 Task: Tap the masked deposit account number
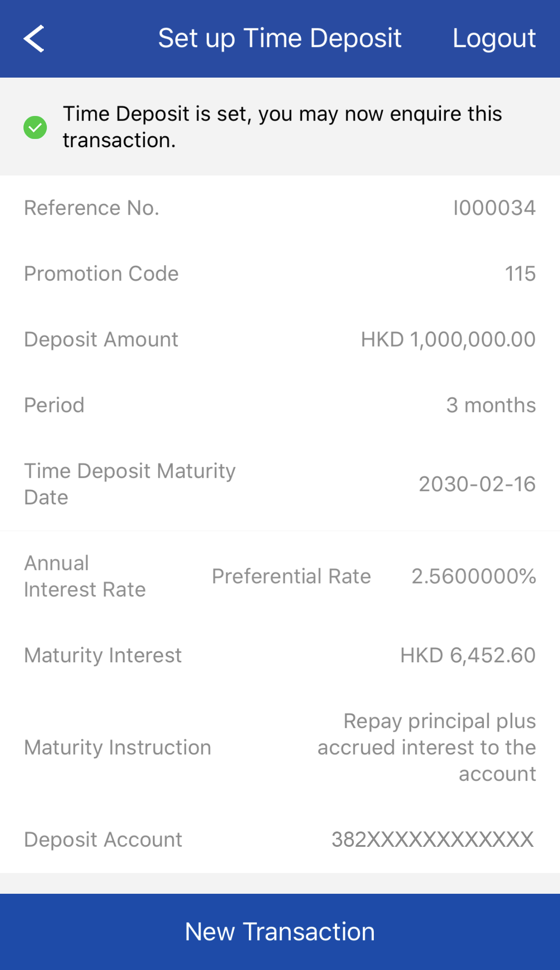(x=433, y=840)
